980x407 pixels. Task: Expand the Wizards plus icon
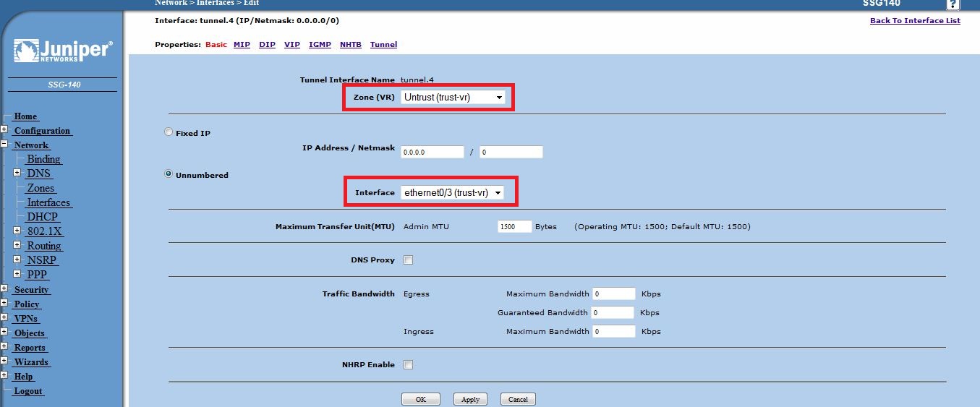click(x=4, y=362)
